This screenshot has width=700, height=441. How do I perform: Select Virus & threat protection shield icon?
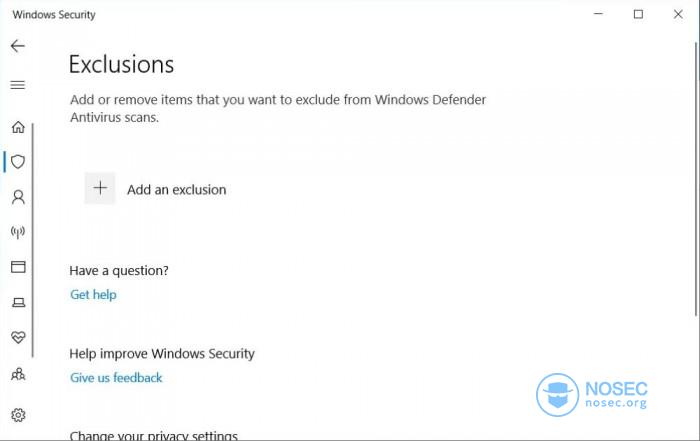tap(18, 162)
